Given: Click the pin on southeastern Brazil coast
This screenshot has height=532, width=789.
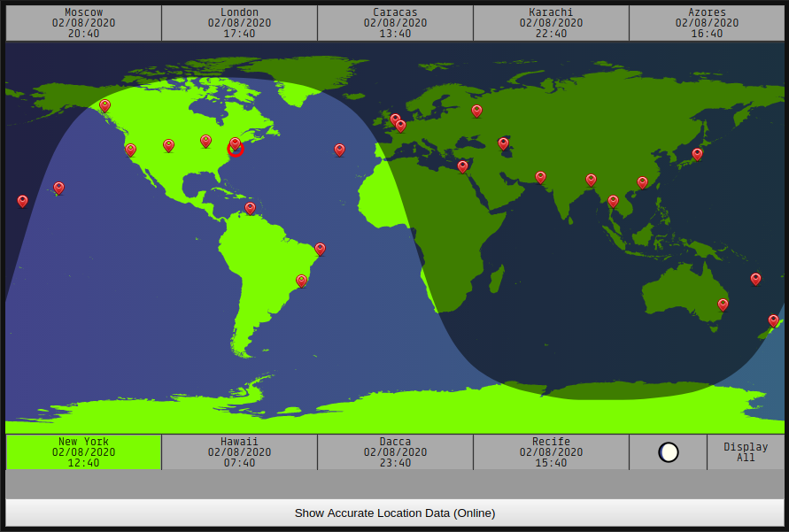Looking at the screenshot, I should (301, 281).
